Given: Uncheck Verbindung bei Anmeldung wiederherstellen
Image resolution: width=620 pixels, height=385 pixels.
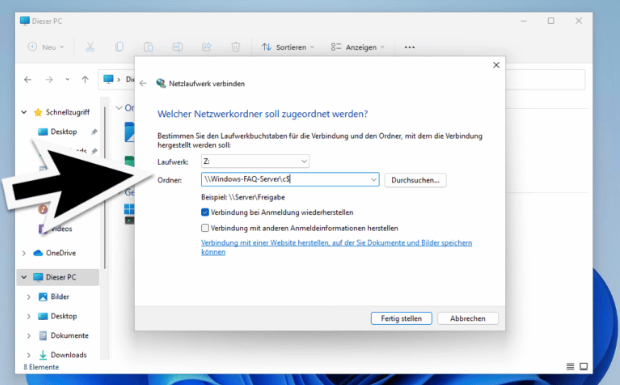Looking at the screenshot, I should click(205, 212).
